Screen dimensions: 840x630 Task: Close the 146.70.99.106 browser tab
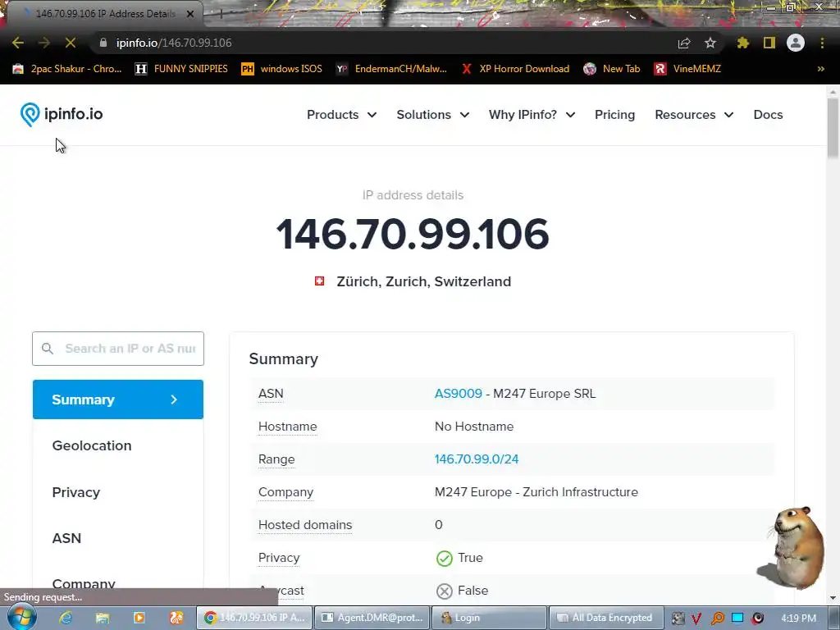(x=190, y=14)
